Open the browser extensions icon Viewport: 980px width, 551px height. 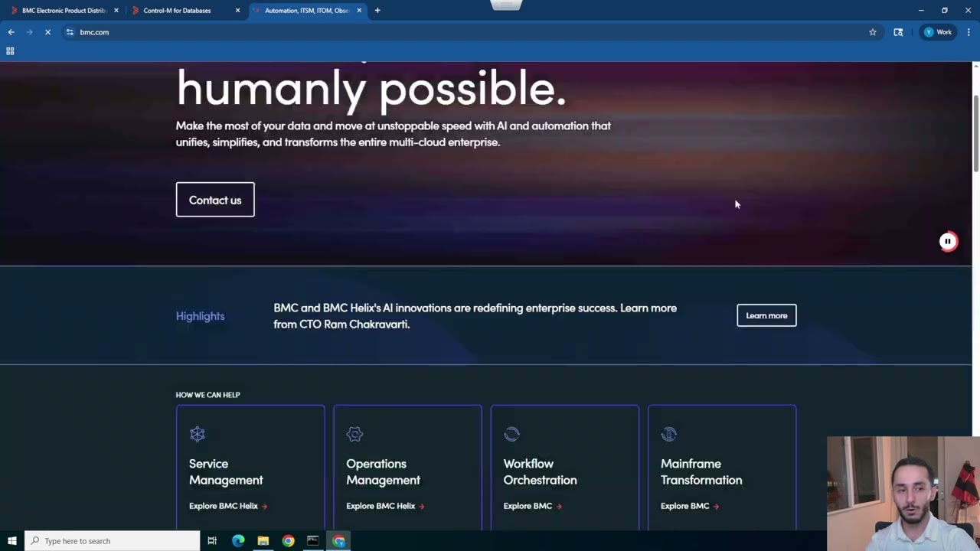tap(898, 32)
